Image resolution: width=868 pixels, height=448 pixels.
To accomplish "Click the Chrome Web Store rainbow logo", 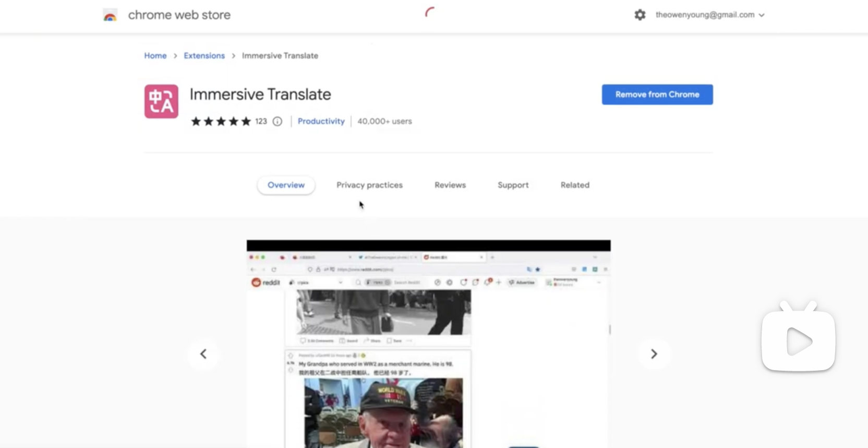I will click(110, 15).
